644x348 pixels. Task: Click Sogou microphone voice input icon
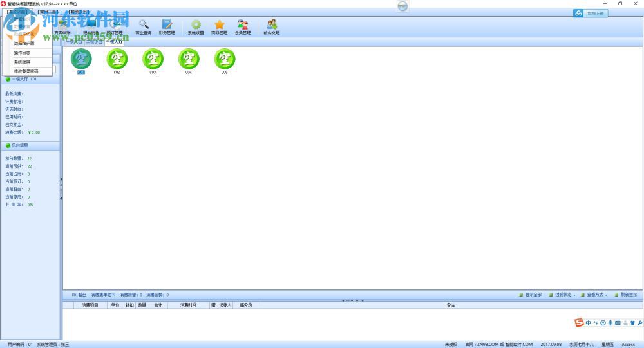(x=611, y=323)
